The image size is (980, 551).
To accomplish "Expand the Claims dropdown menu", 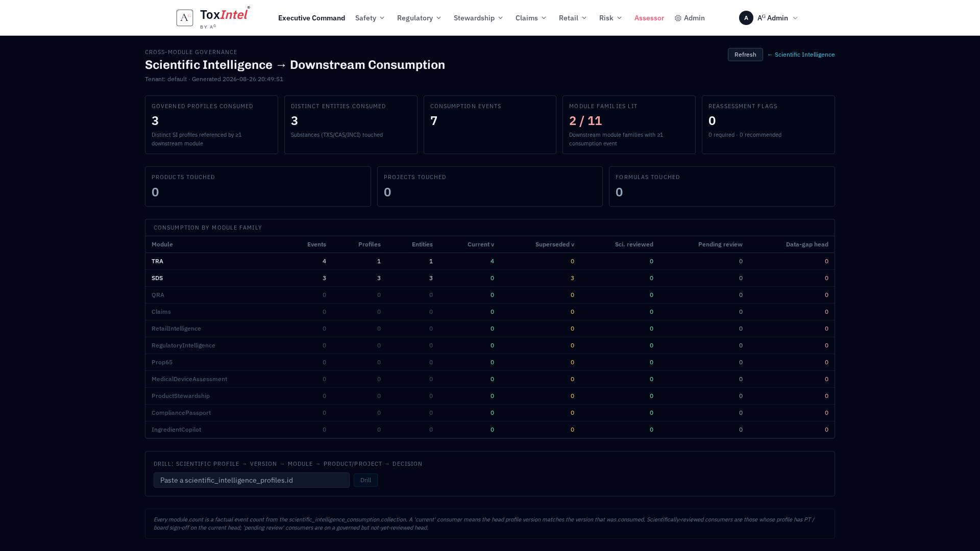I will pyautogui.click(x=531, y=18).
